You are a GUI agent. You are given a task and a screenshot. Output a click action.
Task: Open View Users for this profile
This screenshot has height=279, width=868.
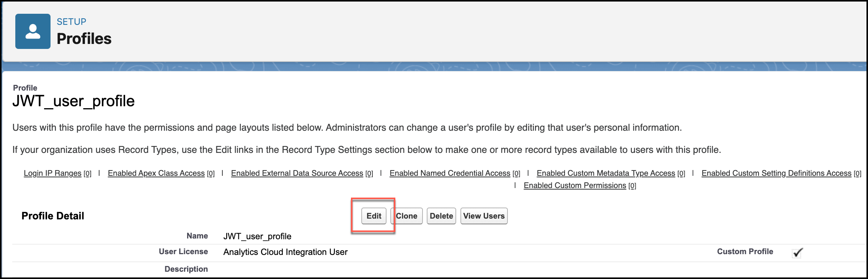(484, 216)
